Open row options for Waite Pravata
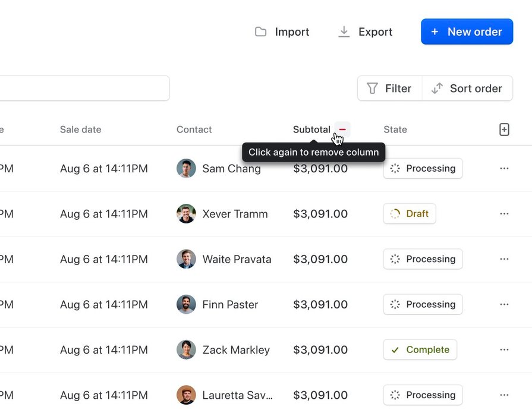 click(504, 259)
